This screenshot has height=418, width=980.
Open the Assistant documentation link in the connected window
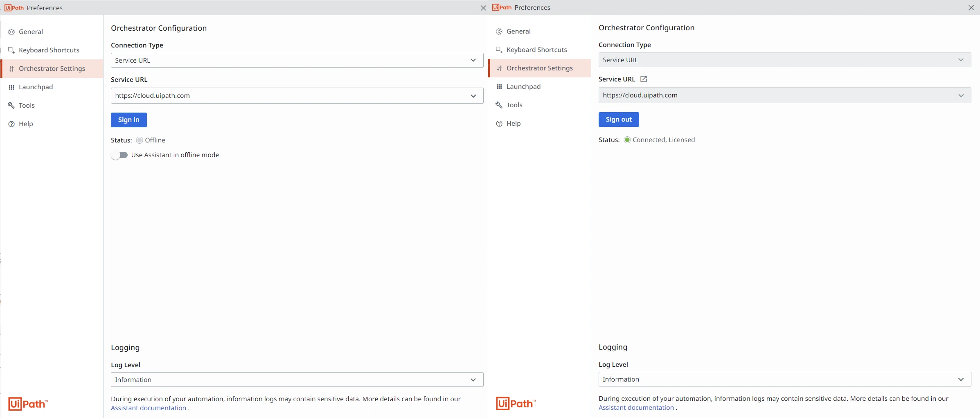pos(636,408)
